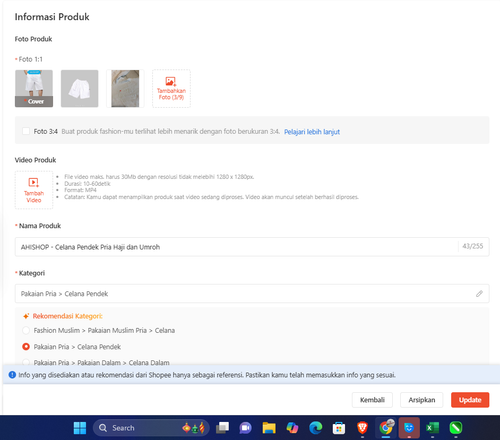This screenshot has width=500, height=440.
Task: Open File Explorer from the taskbar
Action: point(269,428)
